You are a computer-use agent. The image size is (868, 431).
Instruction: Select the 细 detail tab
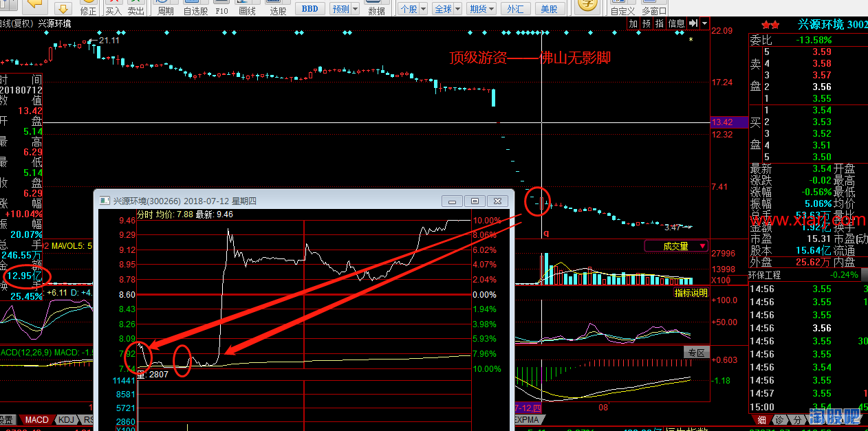(x=761, y=419)
